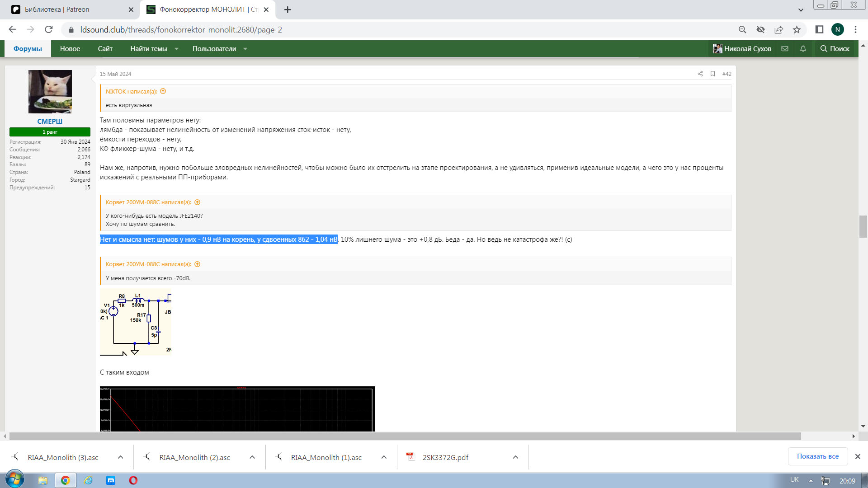The width and height of the screenshot is (868, 488).
Task: Jump to quoted post about JFE2140 model
Action: click(198, 202)
